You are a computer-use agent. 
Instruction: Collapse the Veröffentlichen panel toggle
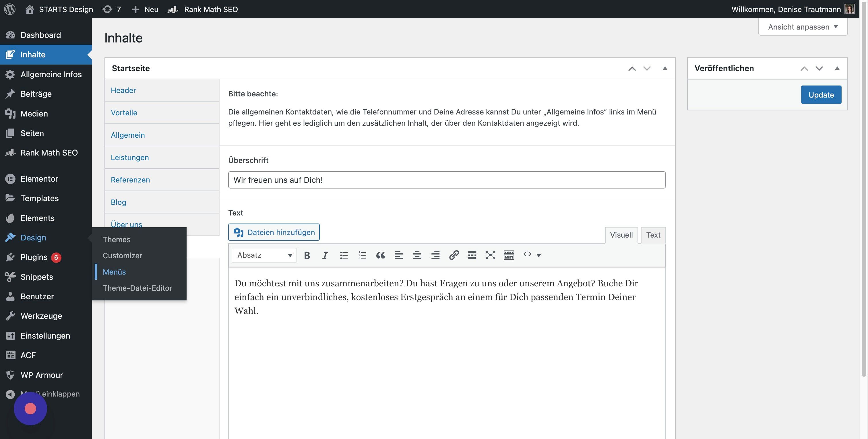(x=837, y=68)
